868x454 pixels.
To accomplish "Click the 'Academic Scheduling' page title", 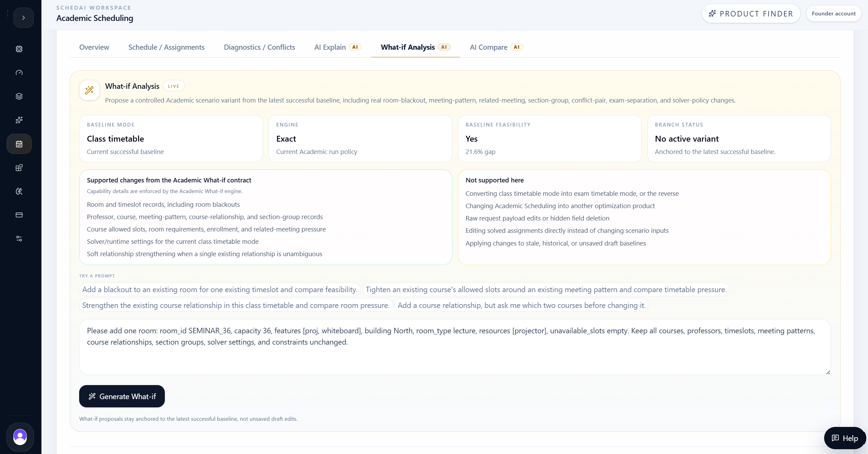I will 95,18.
